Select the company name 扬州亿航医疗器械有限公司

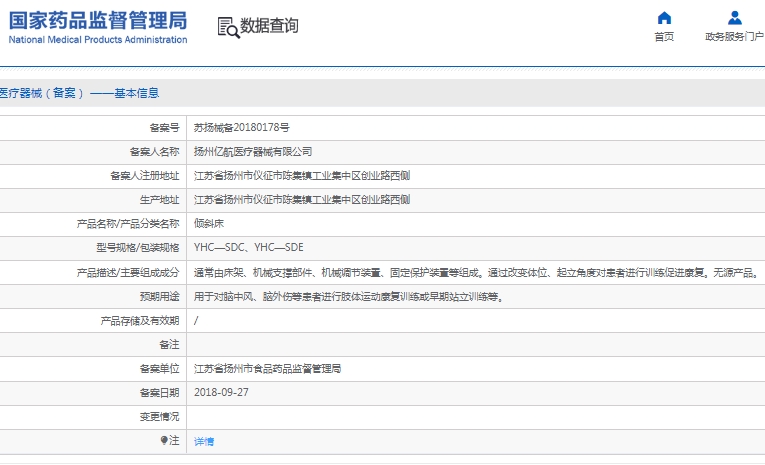click(253, 152)
